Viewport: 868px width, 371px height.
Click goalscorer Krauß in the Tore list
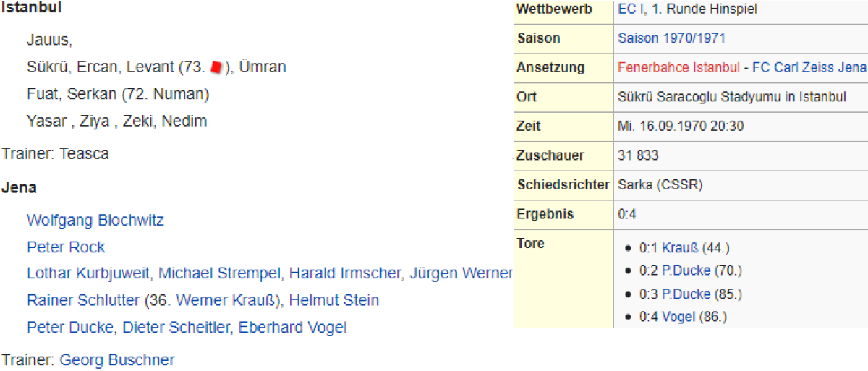[680, 248]
